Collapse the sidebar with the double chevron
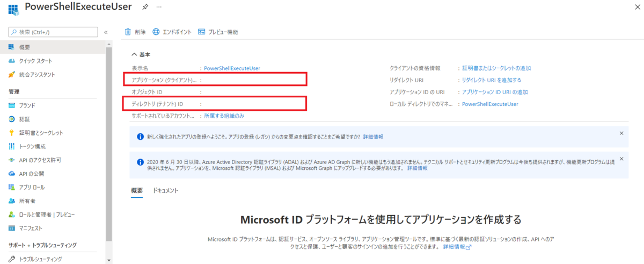 106,32
